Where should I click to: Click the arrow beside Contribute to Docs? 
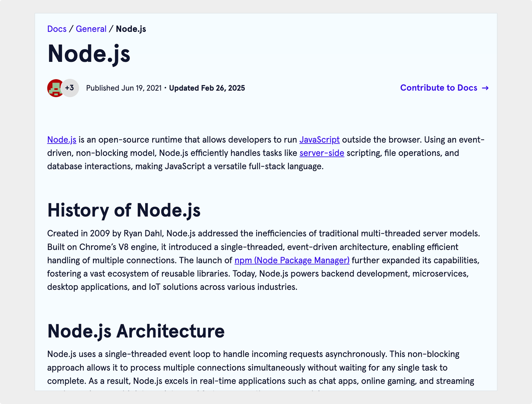485,88
